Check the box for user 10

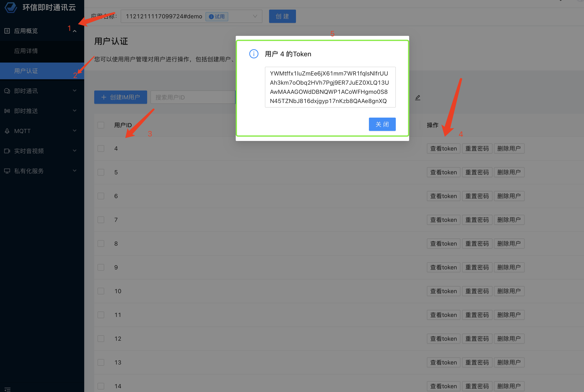pos(101,291)
